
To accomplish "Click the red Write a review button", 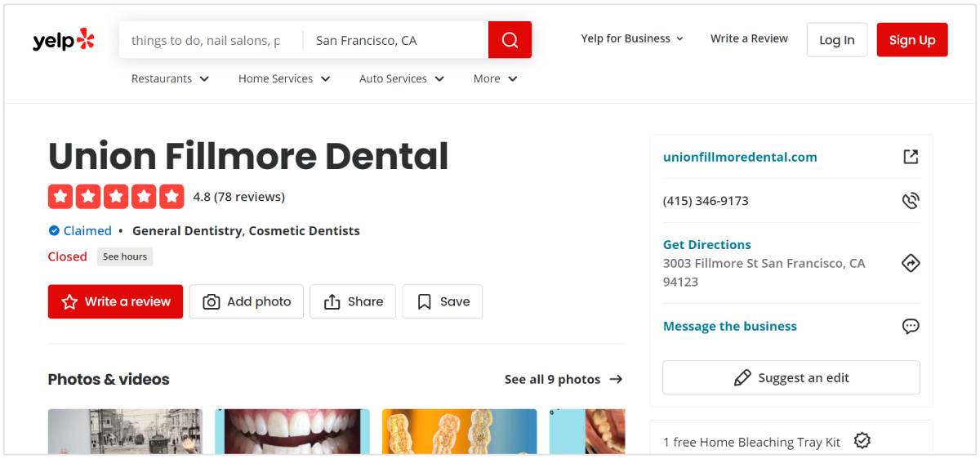I will point(115,301).
